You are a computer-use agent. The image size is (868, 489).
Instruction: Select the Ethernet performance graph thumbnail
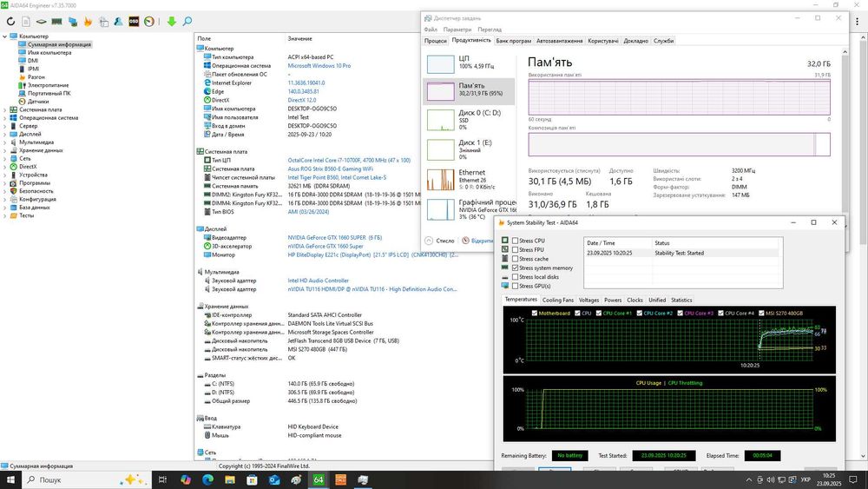click(441, 180)
